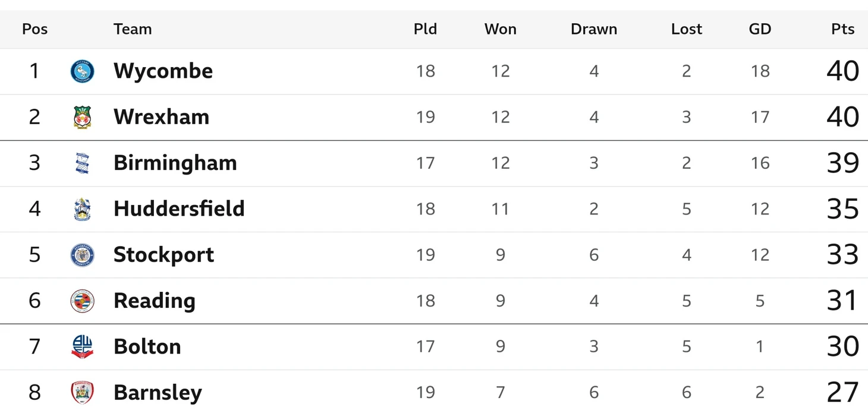Click the Pld column header

pos(425,29)
